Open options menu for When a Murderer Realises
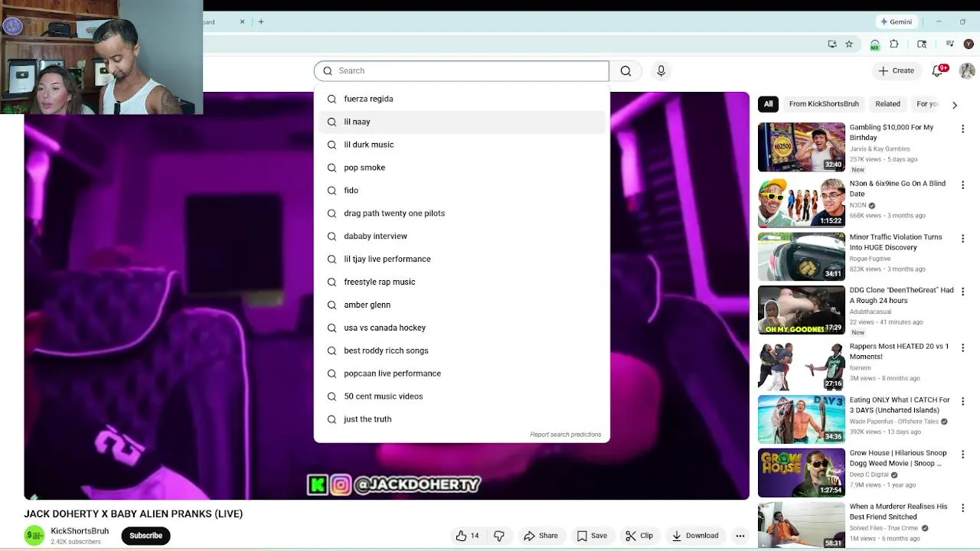The height and width of the screenshot is (551, 980). 963,508
